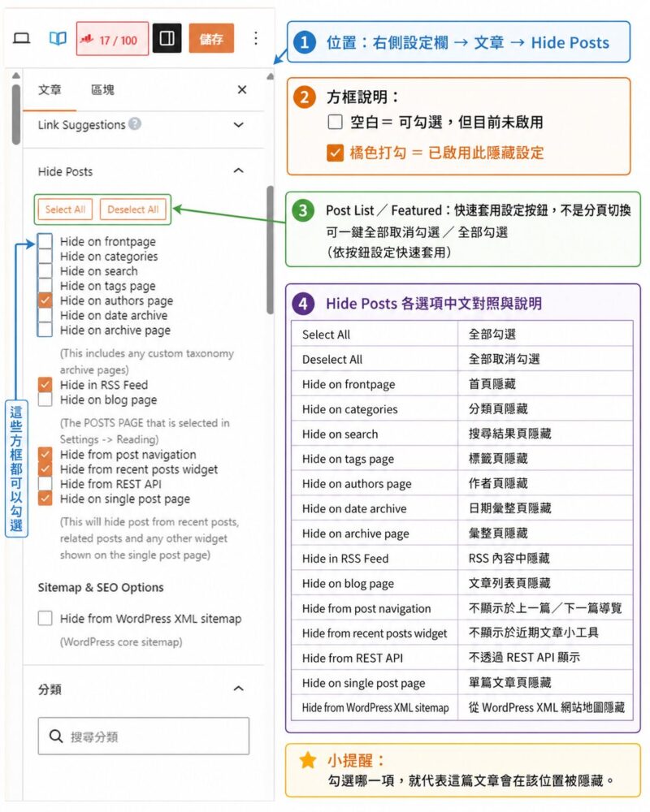Image resolution: width=650 pixels, height=812 pixels.
Task: Click the 標籤頁隱藏 table cell
Action: (545, 459)
